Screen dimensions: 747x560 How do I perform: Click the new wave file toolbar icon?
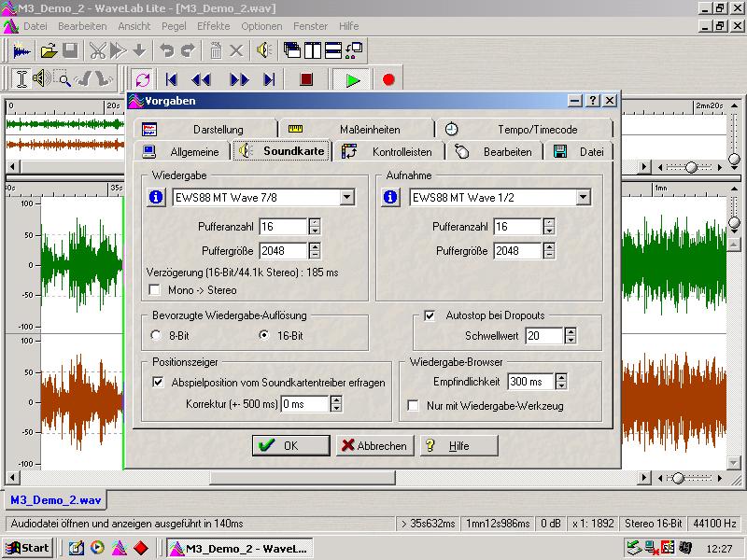(21, 50)
